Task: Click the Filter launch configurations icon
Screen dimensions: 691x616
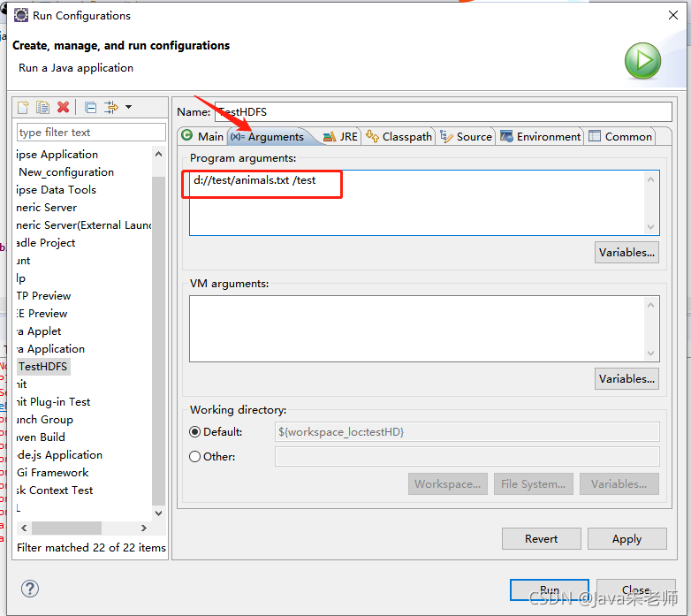Action: click(110, 107)
